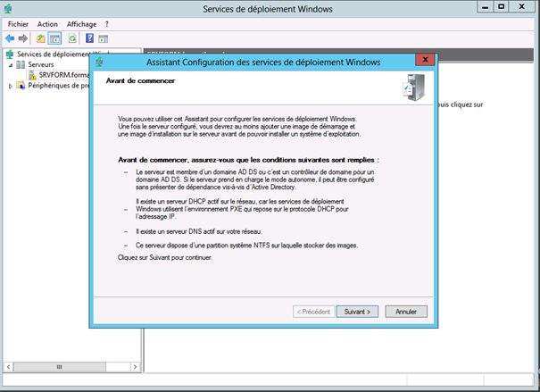Expand the Périphériques tree node
540x392 pixels.
(x=11, y=86)
